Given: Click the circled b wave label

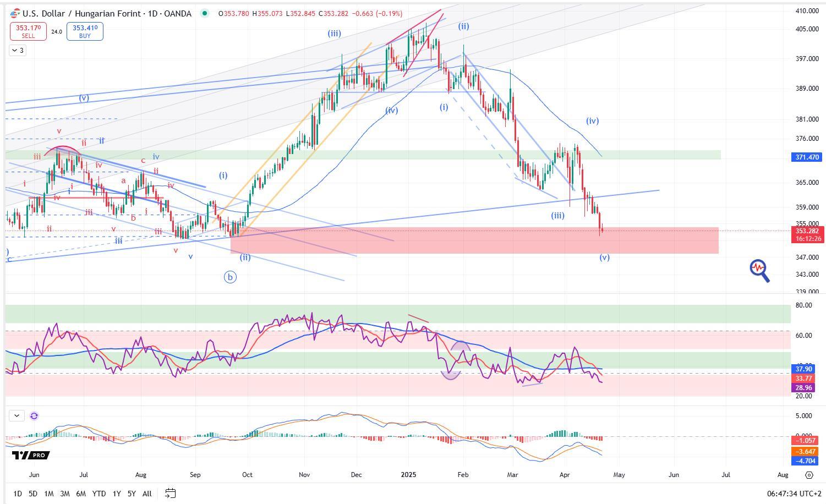Looking at the screenshot, I should (x=230, y=277).
